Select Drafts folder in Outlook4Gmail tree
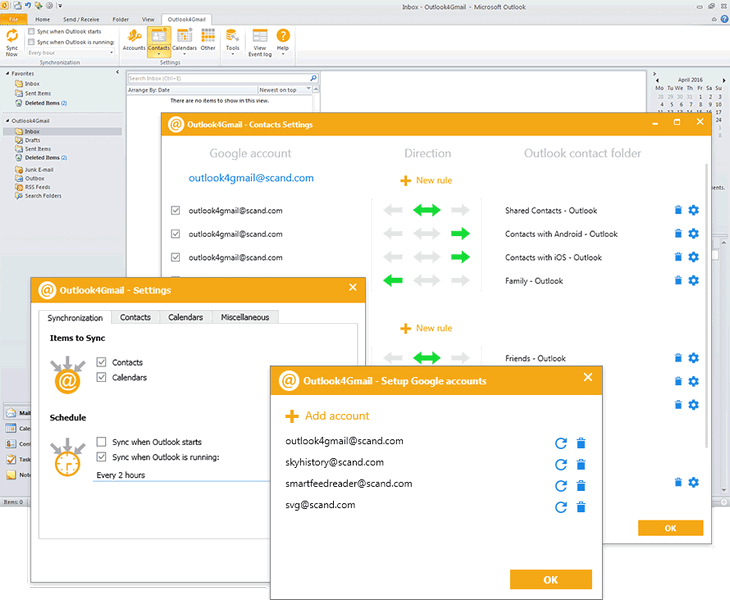The width and height of the screenshot is (730, 600). [32, 140]
